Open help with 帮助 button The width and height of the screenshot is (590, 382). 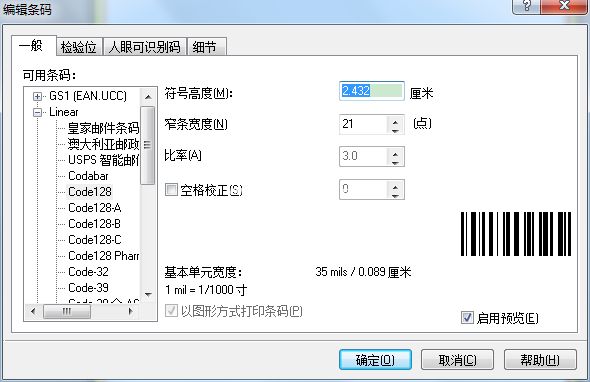(x=540, y=360)
